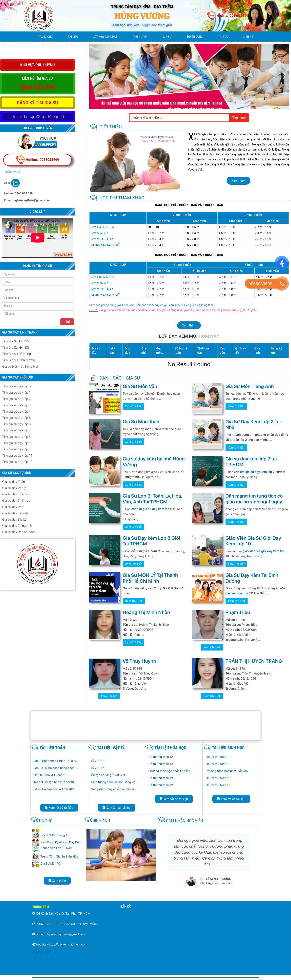Play the YouTube video clip
The height and width of the screenshot is (980, 291).
pos(37,237)
